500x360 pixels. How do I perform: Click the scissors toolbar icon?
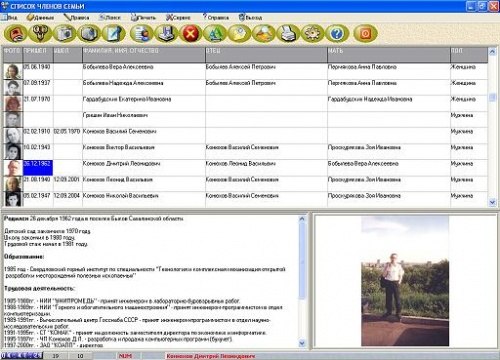40,34
